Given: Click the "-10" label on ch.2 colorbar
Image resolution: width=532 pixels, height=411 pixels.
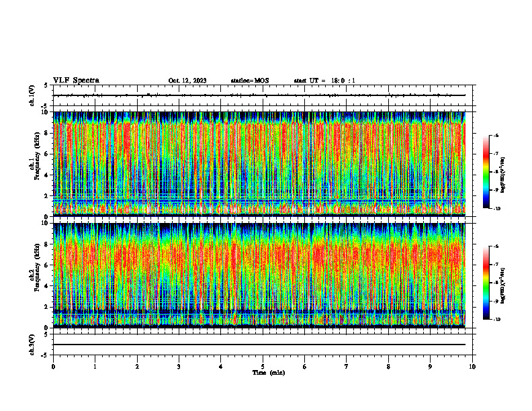Looking at the screenshot, I should [496, 320].
